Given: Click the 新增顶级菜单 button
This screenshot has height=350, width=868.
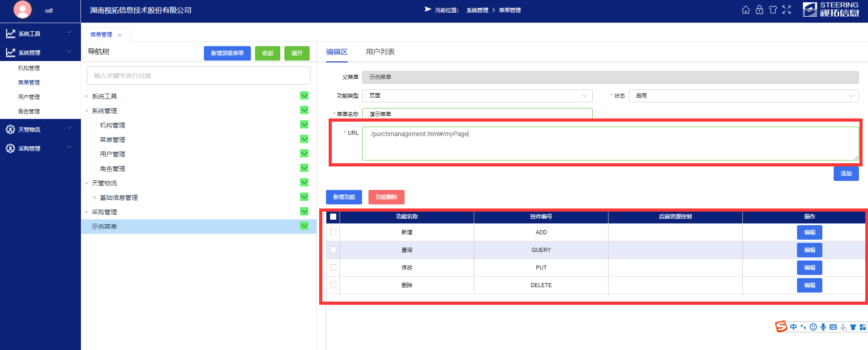Looking at the screenshot, I should pyautogui.click(x=227, y=53).
